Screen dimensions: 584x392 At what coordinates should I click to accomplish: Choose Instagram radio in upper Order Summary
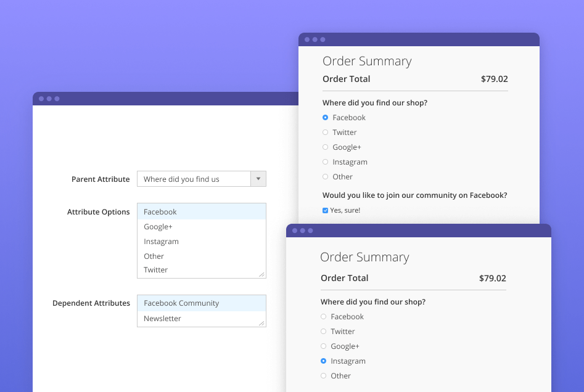325,162
